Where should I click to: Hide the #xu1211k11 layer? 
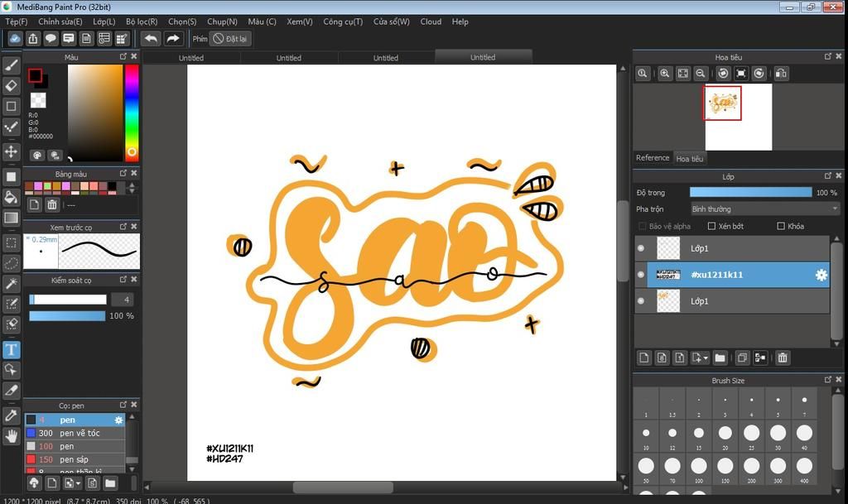tap(641, 275)
